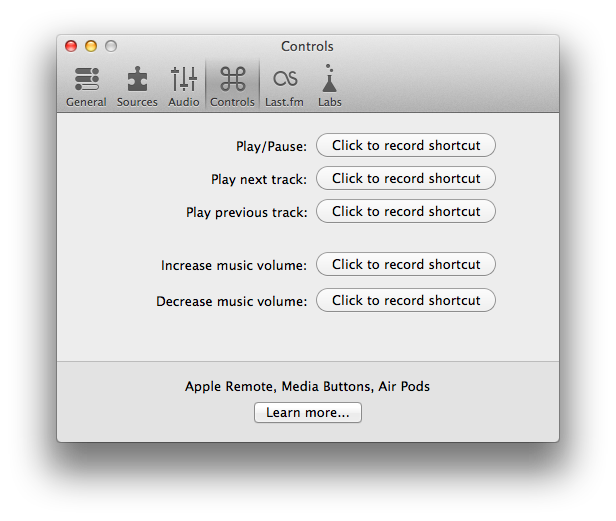The image size is (616, 521).
Task: Record a shortcut for Decrease music volume
Action: (x=406, y=300)
